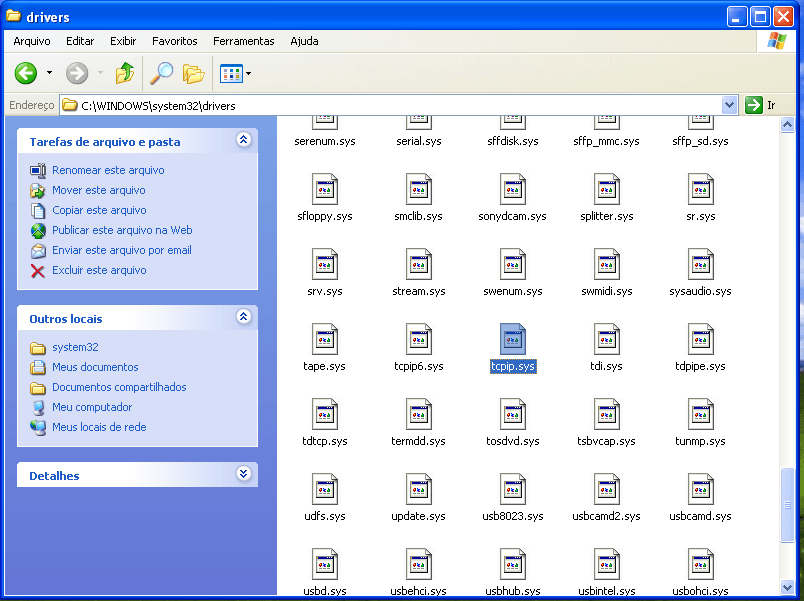Collapse the Tarefas de arquivo e pasta panel
Screen dimensions: 804x601
(243, 141)
